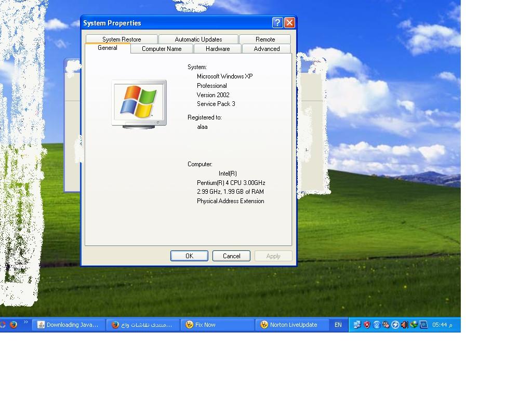Open the Advanced tab
This screenshot has height=399, width=532.
pyautogui.click(x=267, y=48)
